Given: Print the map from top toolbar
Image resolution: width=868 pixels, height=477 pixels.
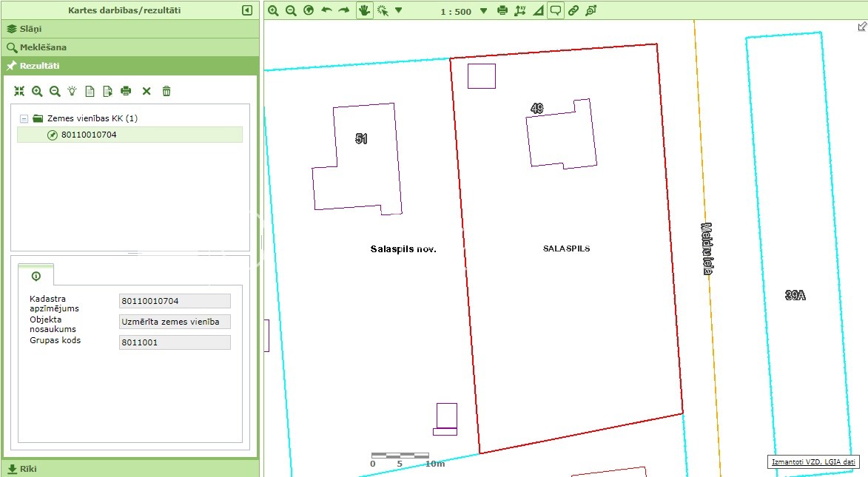Looking at the screenshot, I should (x=502, y=10).
